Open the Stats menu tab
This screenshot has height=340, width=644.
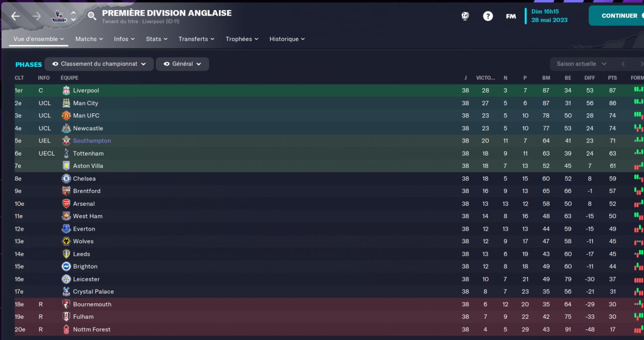pyautogui.click(x=156, y=39)
